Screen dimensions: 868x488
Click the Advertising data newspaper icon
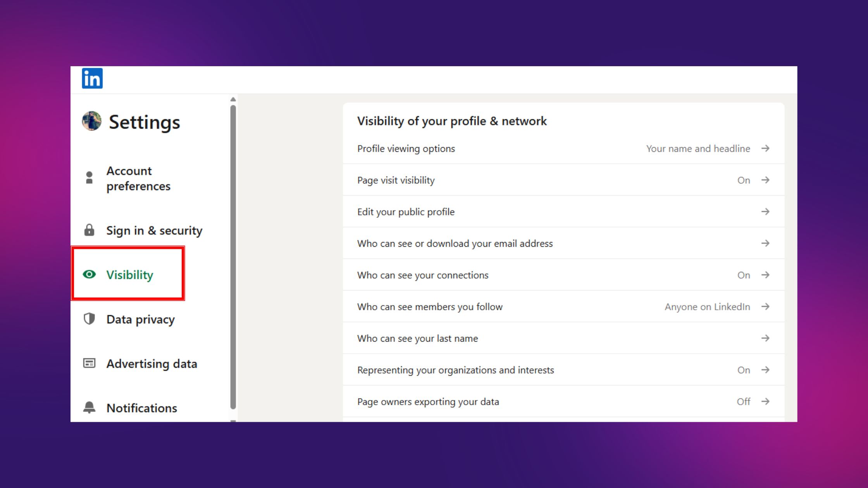(89, 363)
